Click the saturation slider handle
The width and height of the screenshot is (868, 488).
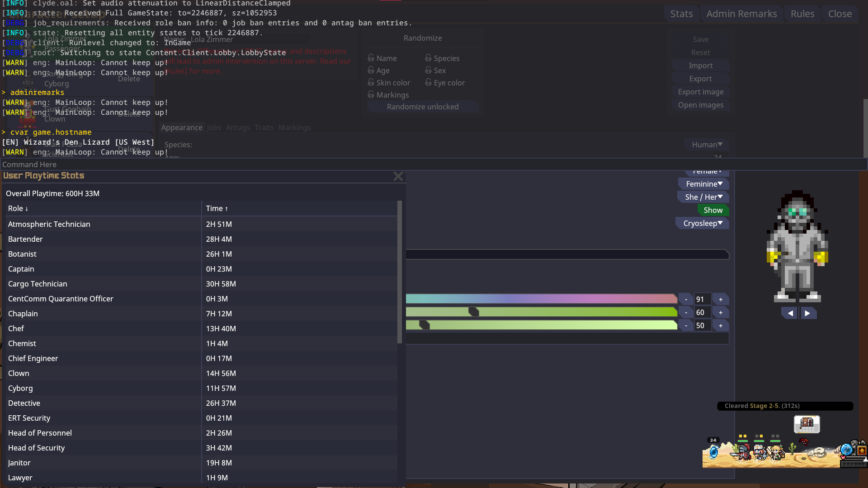coord(473,312)
